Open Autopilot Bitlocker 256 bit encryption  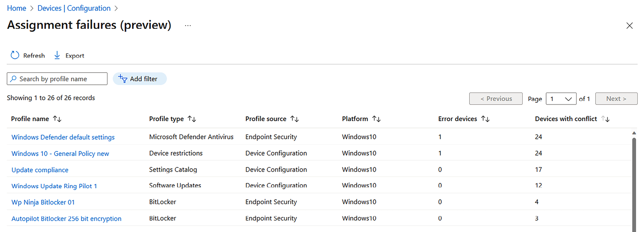tap(66, 218)
